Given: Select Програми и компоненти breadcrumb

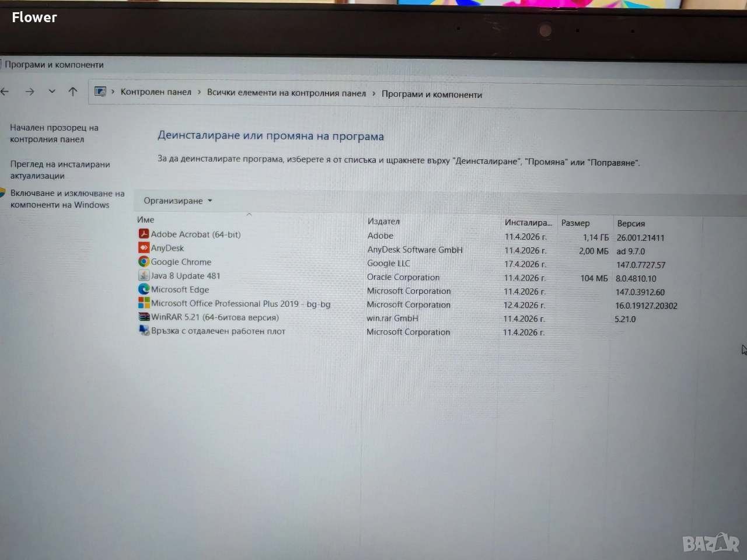Looking at the screenshot, I should point(432,94).
